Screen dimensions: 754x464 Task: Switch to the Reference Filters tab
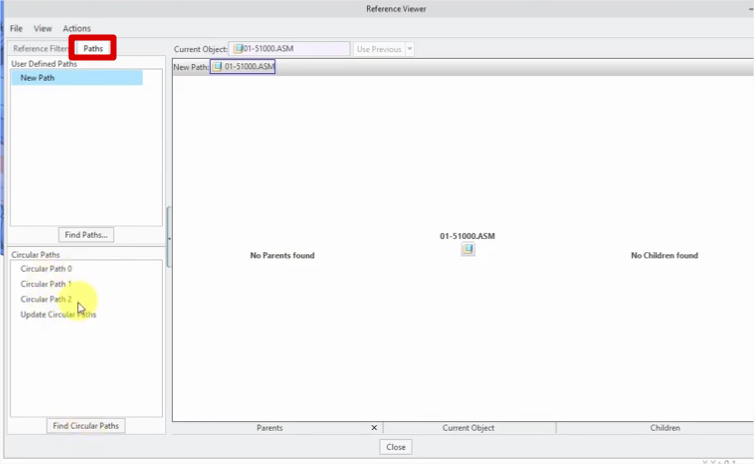pyautogui.click(x=40, y=48)
